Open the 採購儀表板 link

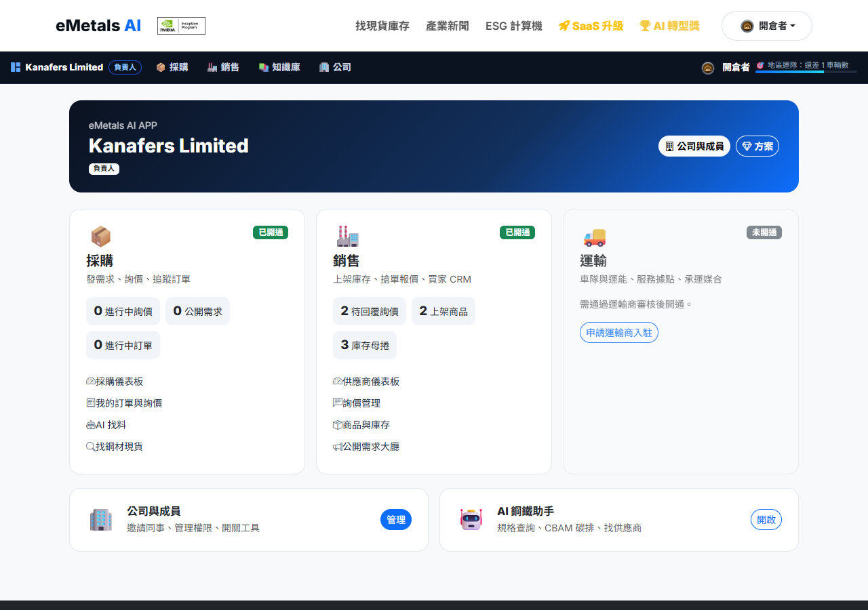coord(115,382)
